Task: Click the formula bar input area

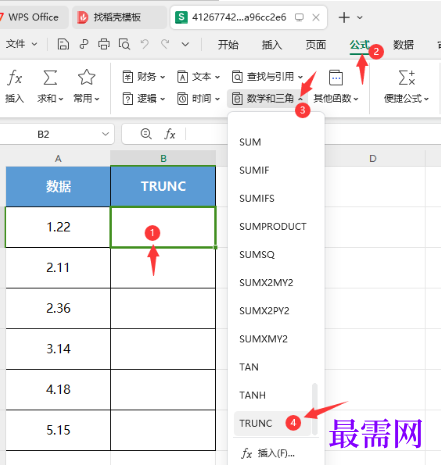Action: pyautogui.click(x=207, y=134)
